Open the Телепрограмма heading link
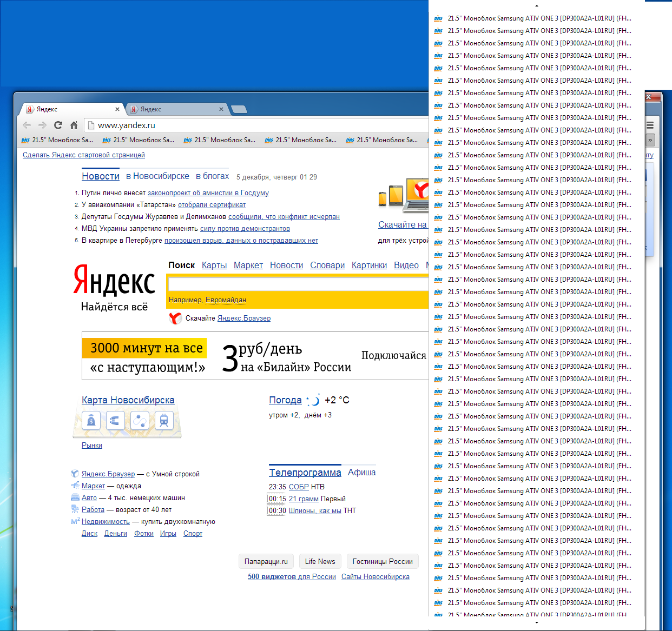 coord(305,473)
